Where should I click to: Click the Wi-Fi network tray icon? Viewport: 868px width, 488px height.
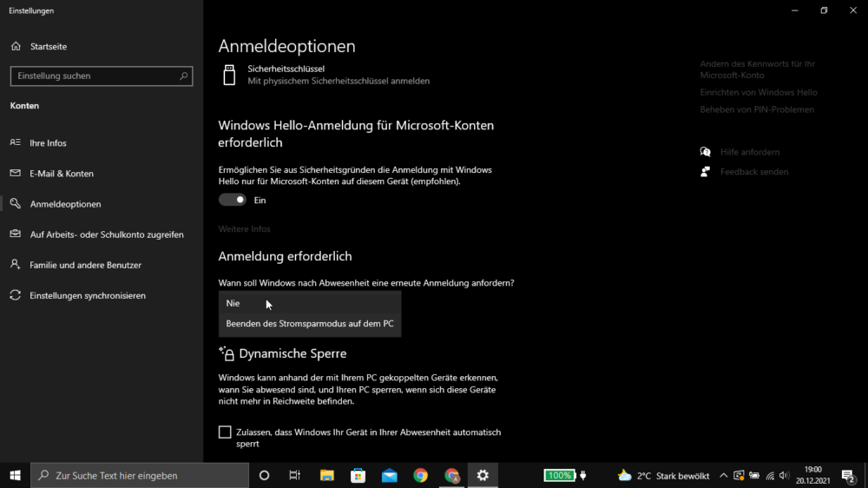(x=770, y=475)
